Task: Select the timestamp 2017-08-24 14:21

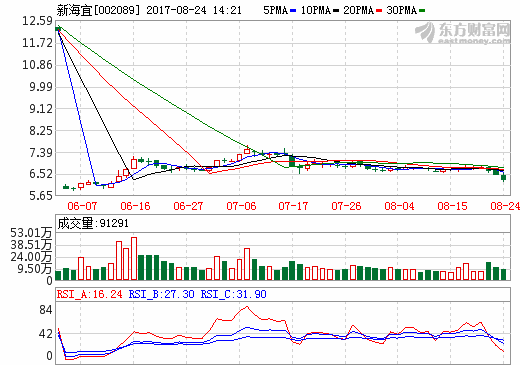Action: click(x=194, y=10)
